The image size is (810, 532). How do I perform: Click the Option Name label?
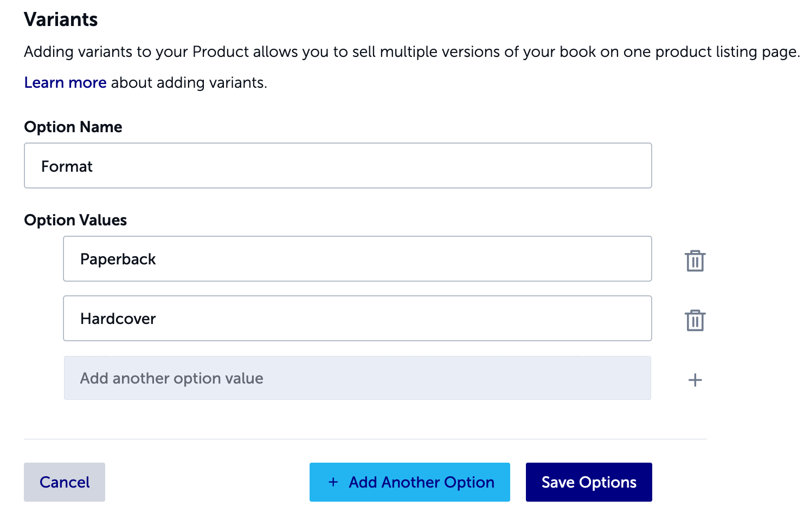point(73,127)
